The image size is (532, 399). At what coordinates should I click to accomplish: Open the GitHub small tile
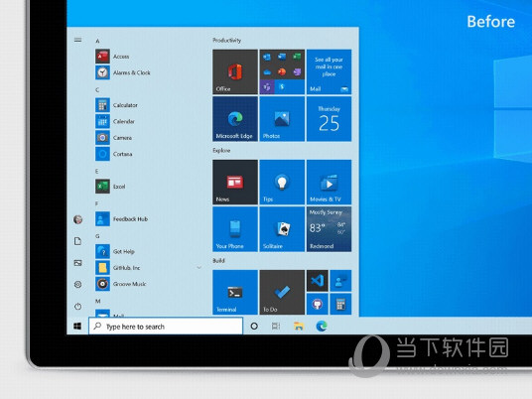(x=318, y=304)
